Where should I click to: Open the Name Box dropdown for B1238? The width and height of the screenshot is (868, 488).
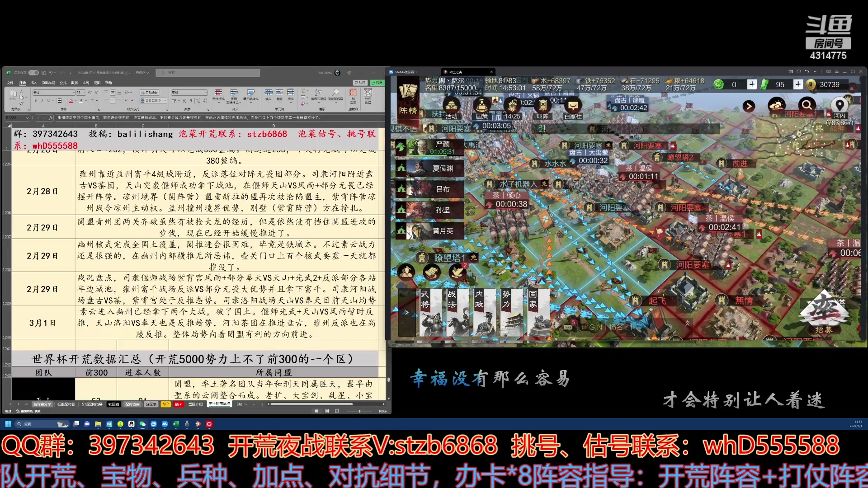point(28,118)
